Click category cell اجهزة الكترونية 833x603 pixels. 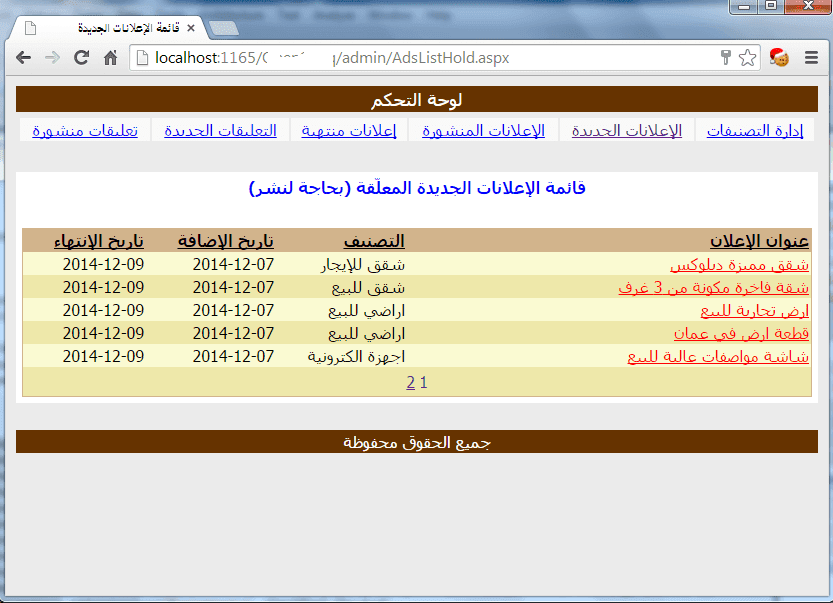pos(356,356)
